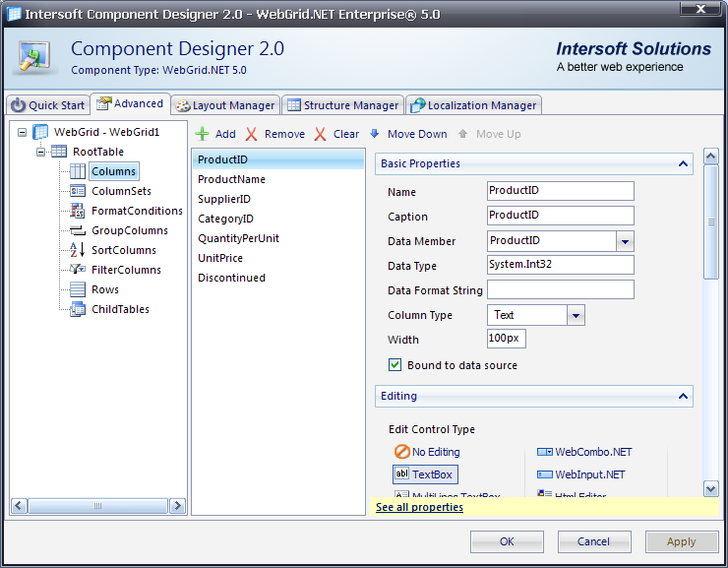This screenshot has width=728, height=568.
Task: Click the Width input field
Action: click(x=506, y=339)
